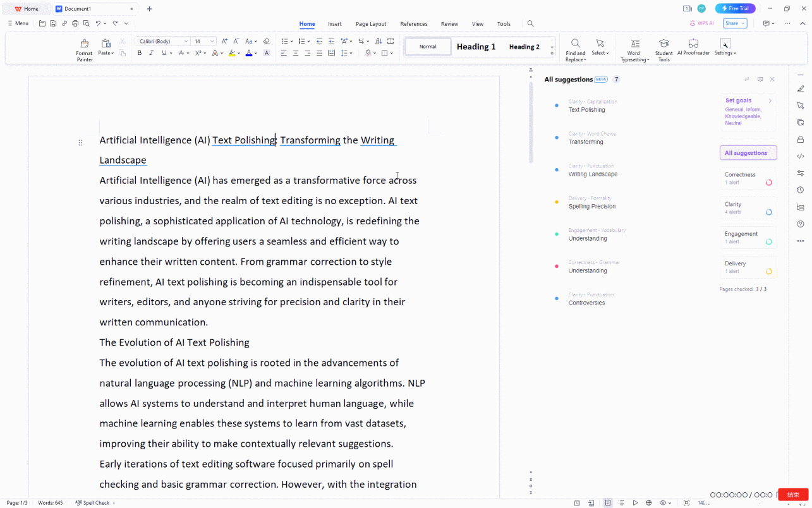Apply yellow text highlight color
This screenshot has width=812, height=508.
coord(232,53)
